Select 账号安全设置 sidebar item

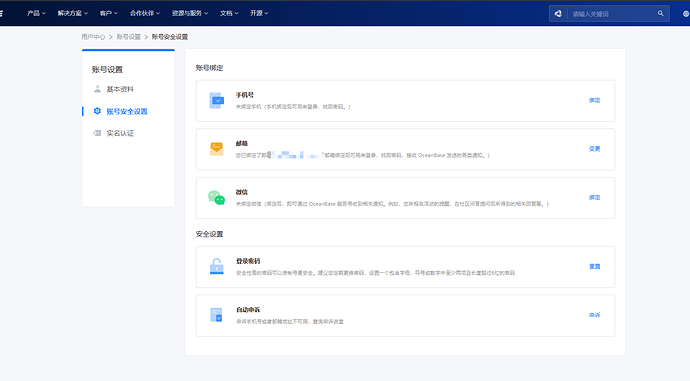(127, 111)
